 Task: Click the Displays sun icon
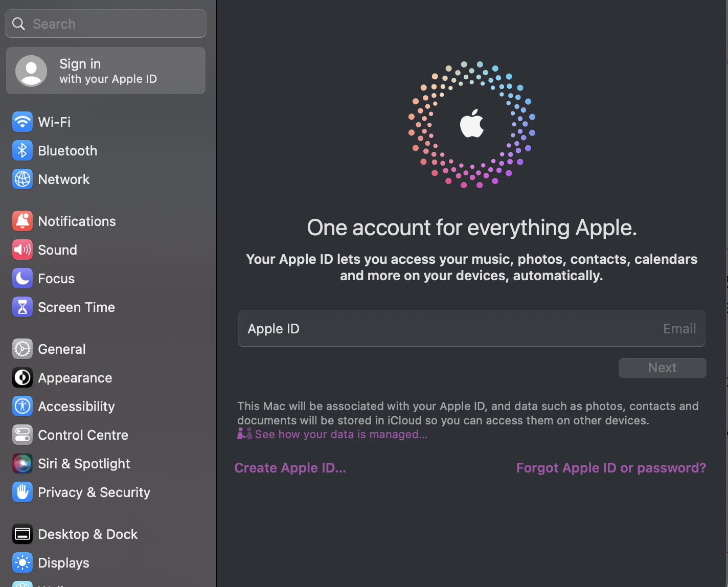point(22,562)
